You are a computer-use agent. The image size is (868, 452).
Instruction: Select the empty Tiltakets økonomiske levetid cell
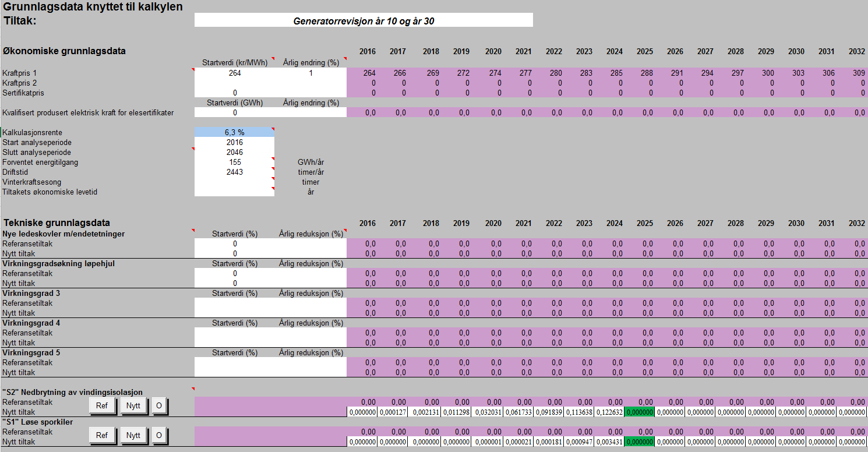(x=235, y=192)
